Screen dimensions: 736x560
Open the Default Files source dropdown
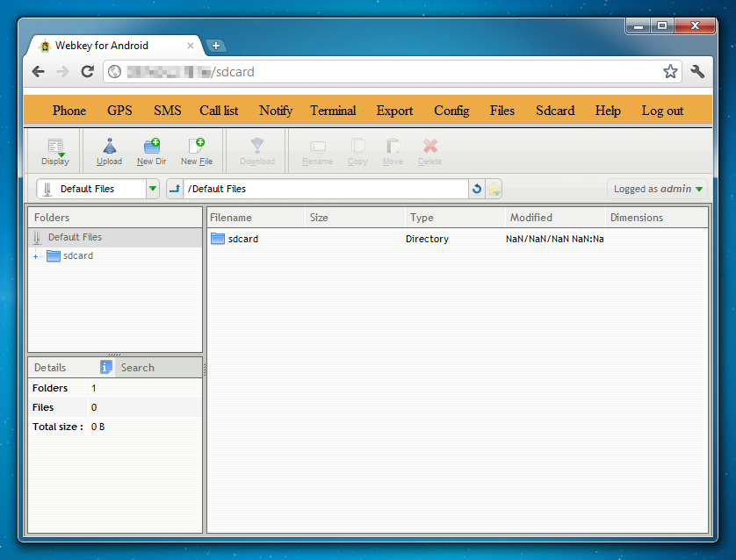pyautogui.click(x=152, y=189)
